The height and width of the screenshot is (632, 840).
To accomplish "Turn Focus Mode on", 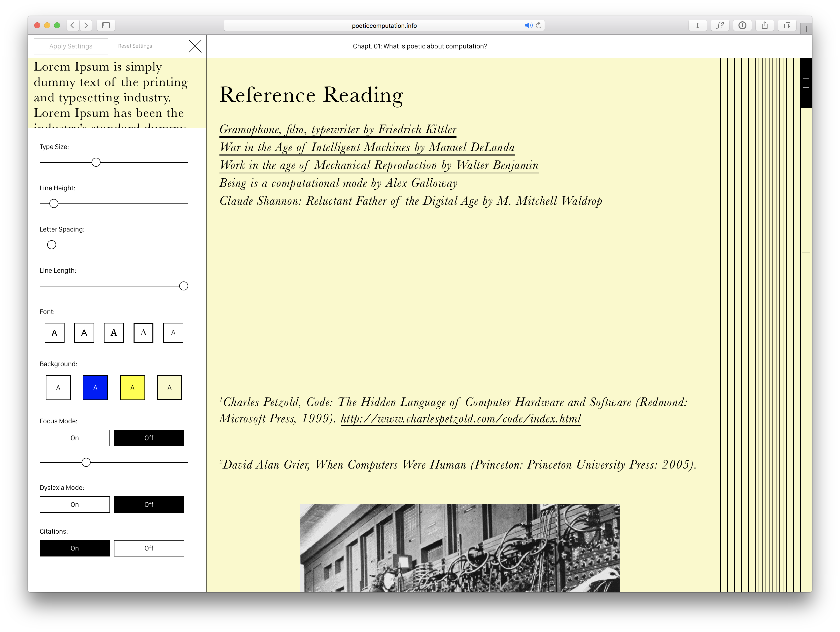I will pos(75,438).
